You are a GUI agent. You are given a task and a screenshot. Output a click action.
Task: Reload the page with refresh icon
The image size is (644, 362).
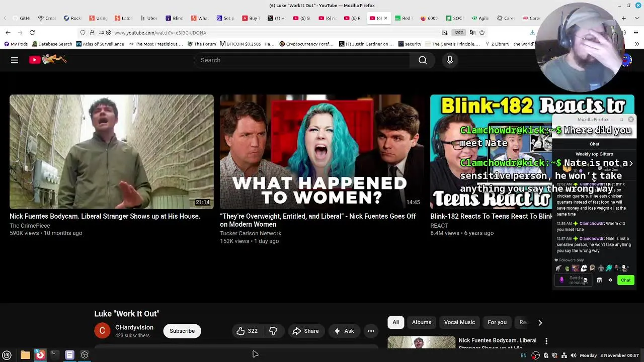[x=32, y=33]
